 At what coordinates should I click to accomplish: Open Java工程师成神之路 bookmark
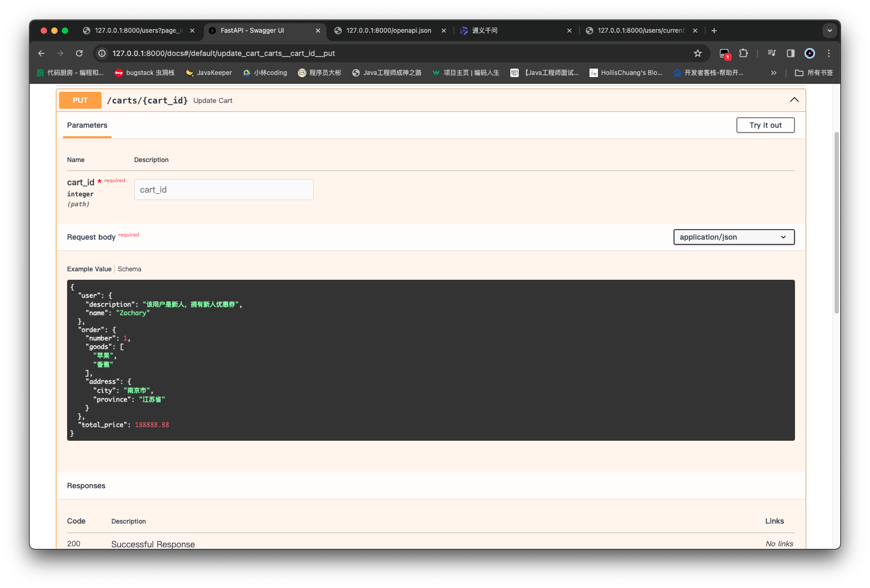[x=387, y=73]
